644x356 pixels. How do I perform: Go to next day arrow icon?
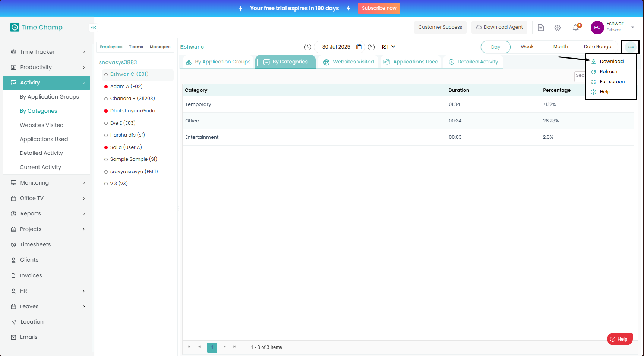coord(371,47)
